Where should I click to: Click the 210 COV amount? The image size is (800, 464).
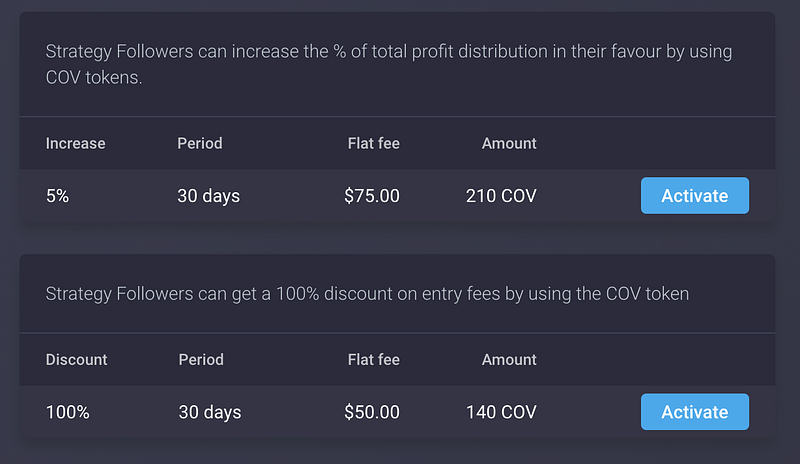[501, 196]
